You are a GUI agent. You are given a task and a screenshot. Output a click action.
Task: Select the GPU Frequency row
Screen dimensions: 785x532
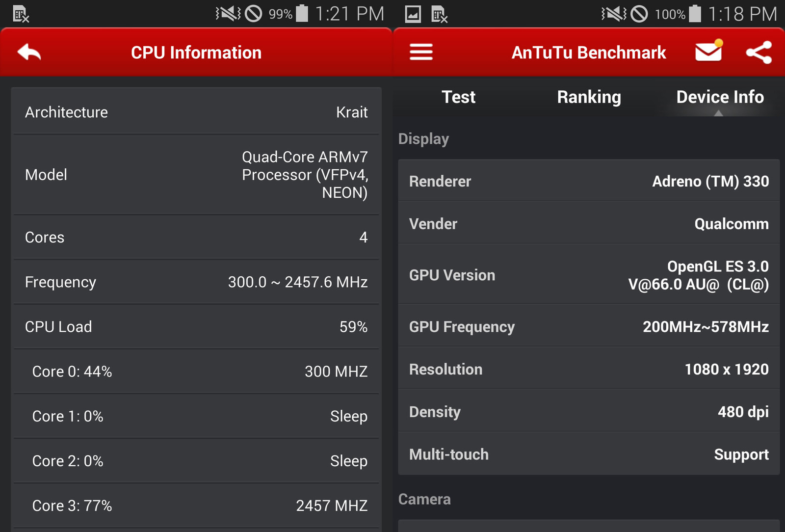click(589, 327)
